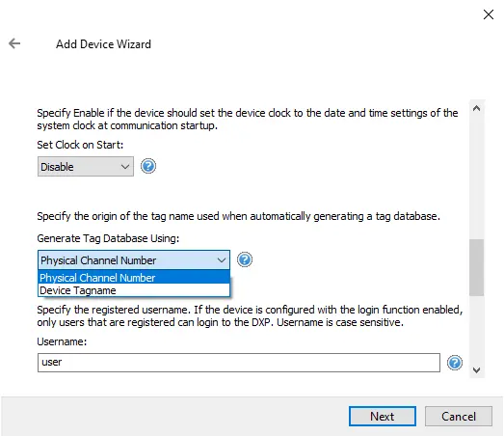Click the scrollbar down arrow
The height and width of the screenshot is (436, 504).
tap(477, 370)
